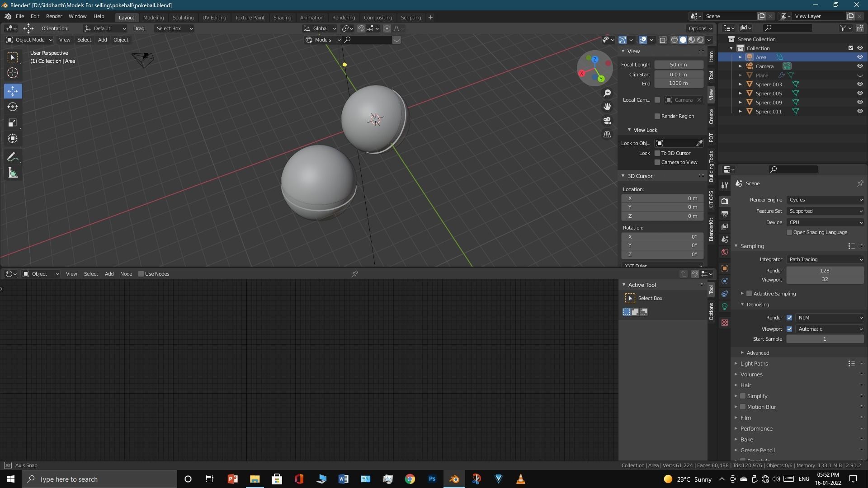Open Photoshop from Windows taskbar
The image size is (868, 488).
(432, 479)
